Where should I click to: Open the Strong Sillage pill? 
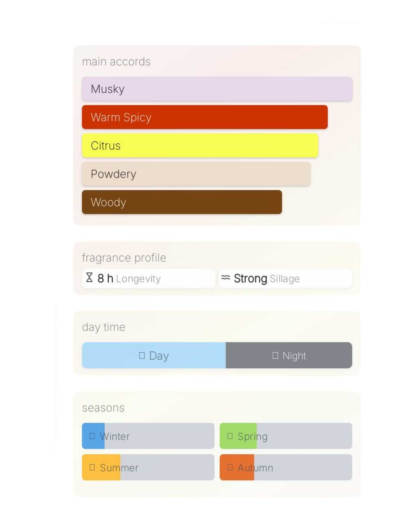tap(285, 278)
